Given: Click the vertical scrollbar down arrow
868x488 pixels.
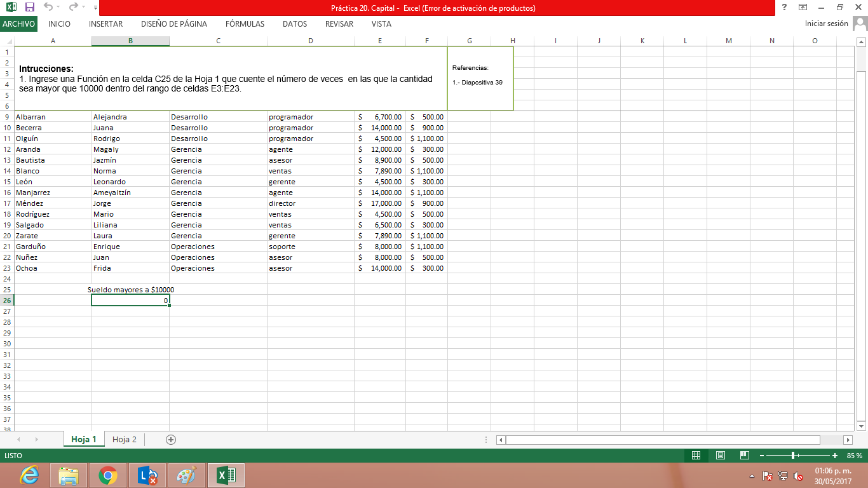Looking at the screenshot, I should pos(862,425).
